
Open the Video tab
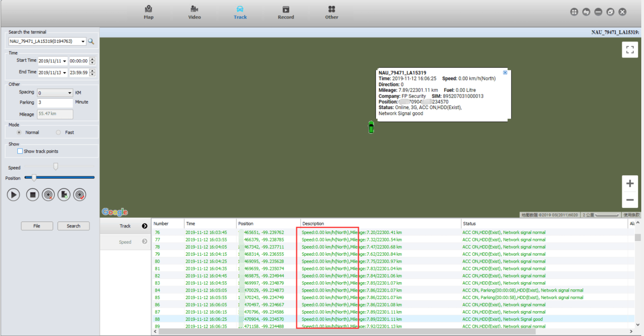(x=194, y=12)
